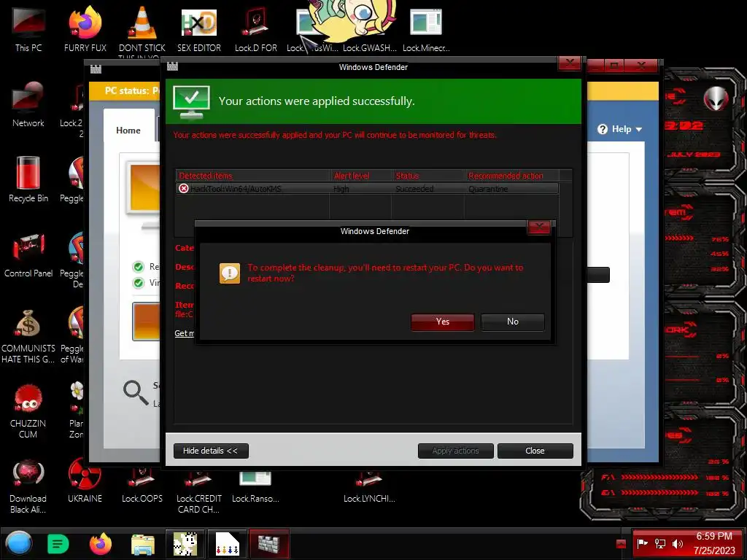Confirm restart by clicking Yes
The image size is (747, 560).
(x=443, y=322)
